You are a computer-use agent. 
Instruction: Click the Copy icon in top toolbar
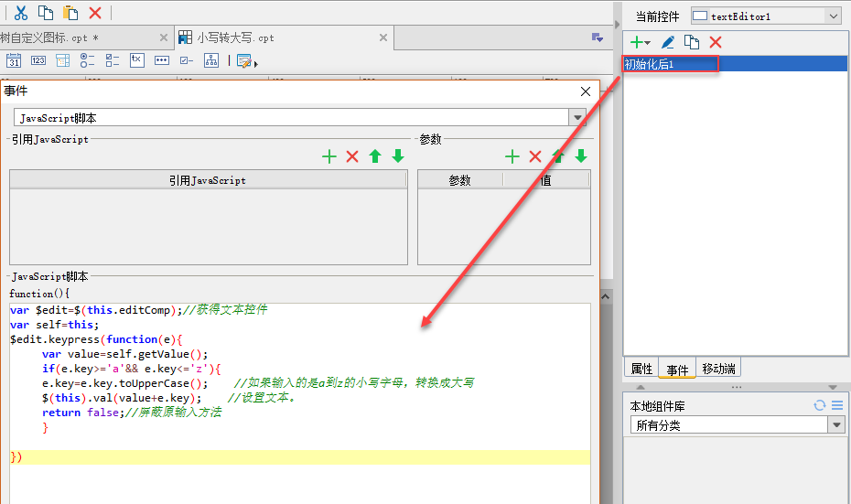46,13
